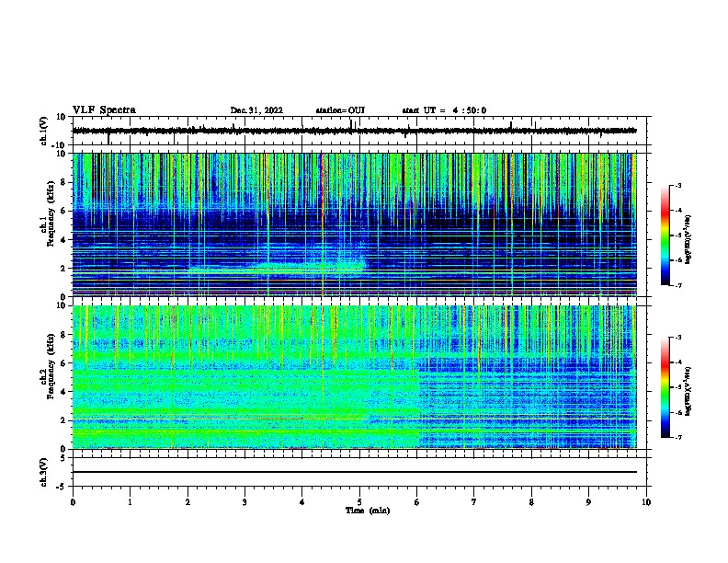The image size is (728, 563).
Task: Click the ch.1 frequency axis "8" tick label
Action: [63, 182]
